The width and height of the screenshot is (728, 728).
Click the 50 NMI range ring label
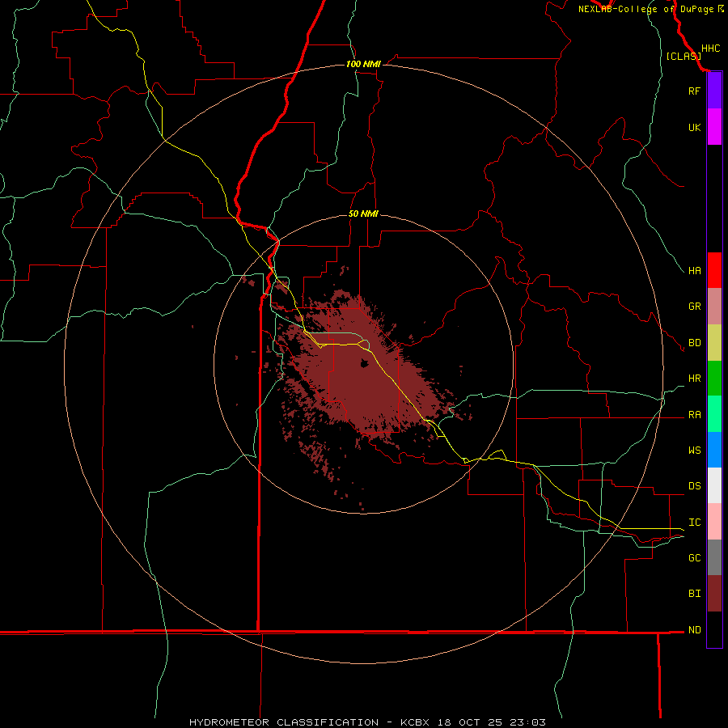click(x=363, y=214)
